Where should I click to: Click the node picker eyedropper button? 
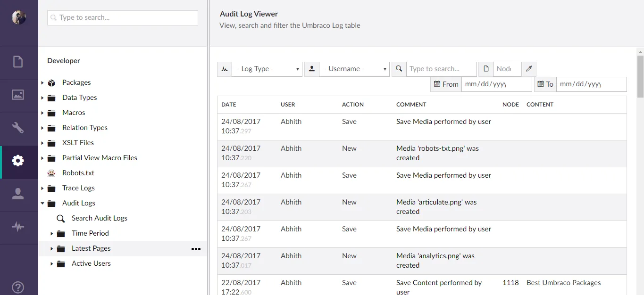529,69
